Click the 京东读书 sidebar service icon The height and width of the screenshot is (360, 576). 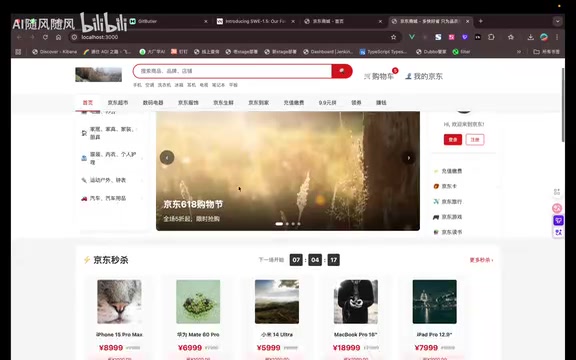tap(436, 232)
